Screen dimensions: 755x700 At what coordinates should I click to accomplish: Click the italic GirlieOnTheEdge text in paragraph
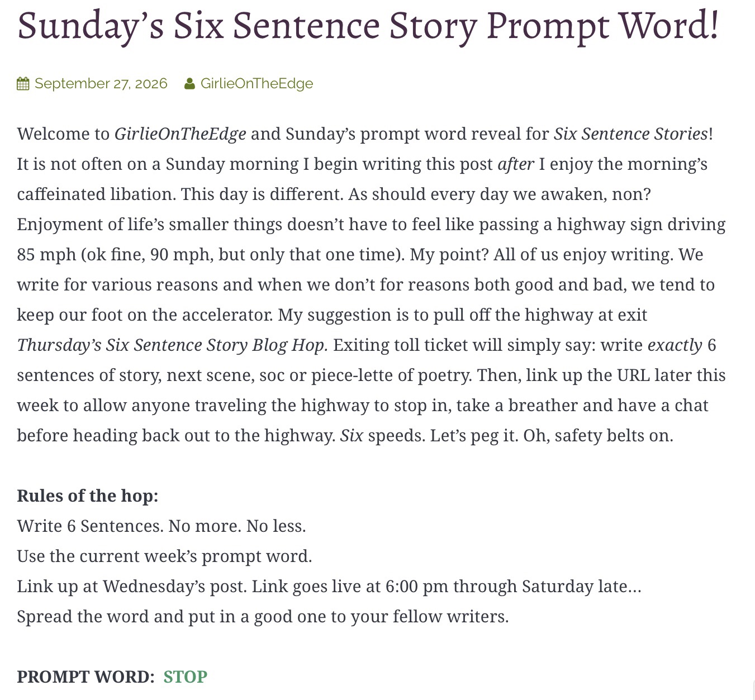181,134
